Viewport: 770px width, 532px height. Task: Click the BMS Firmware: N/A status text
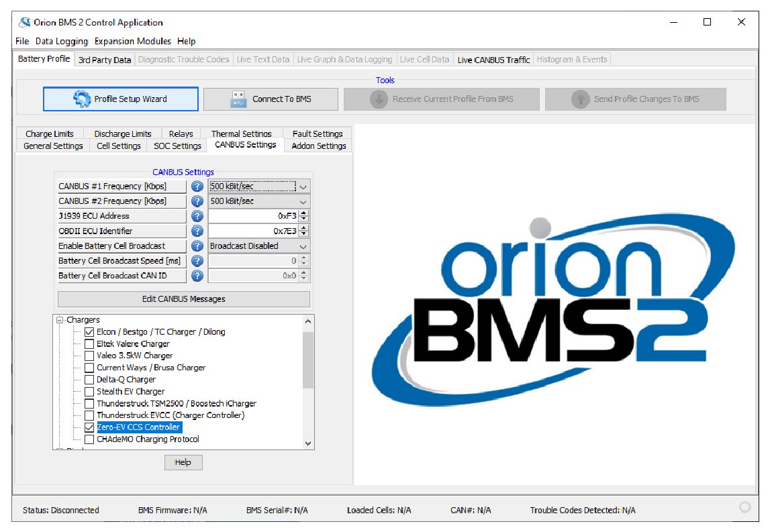(x=173, y=511)
